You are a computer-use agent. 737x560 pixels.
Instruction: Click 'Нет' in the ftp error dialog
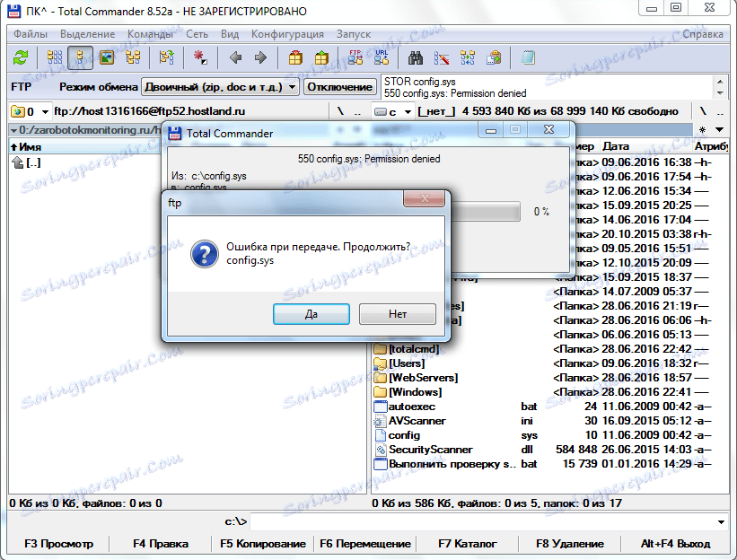pyautogui.click(x=398, y=314)
